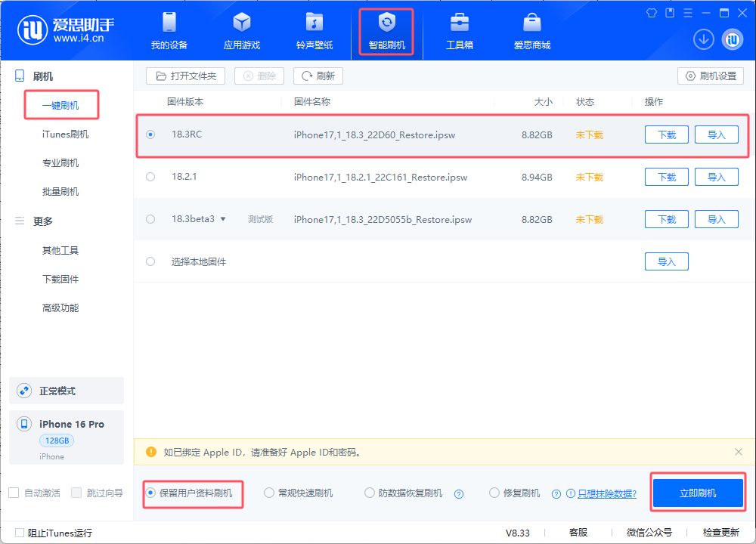The height and width of the screenshot is (544, 756).
Task: Open the hamburger menu at top right
Action: coord(686,13)
